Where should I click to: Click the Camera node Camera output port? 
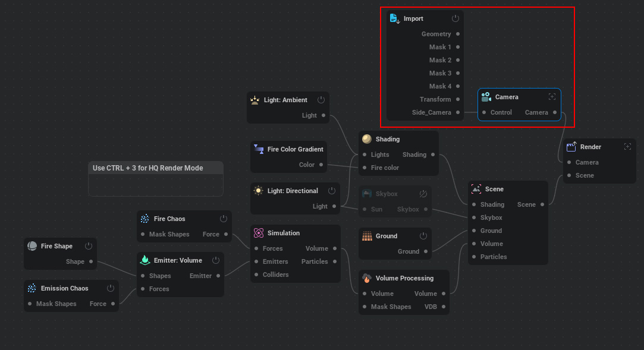(x=555, y=112)
